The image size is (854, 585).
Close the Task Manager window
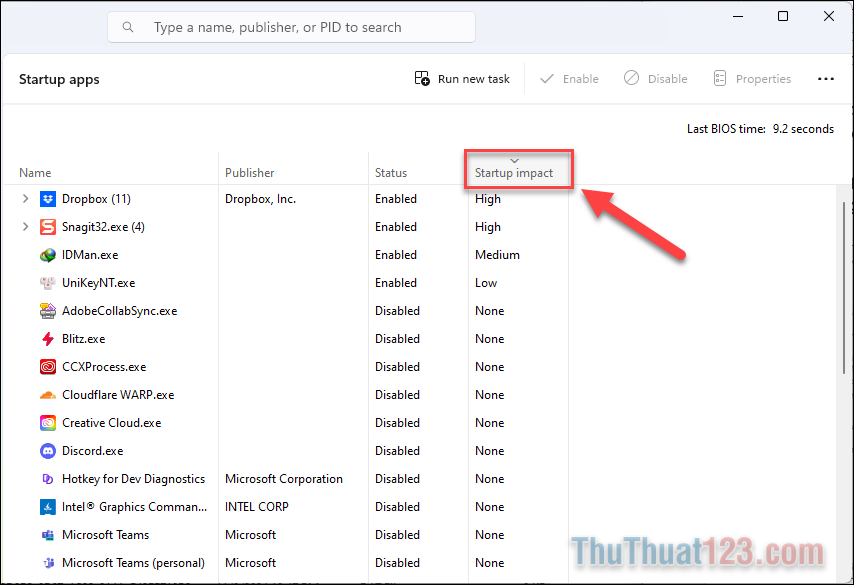828,16
